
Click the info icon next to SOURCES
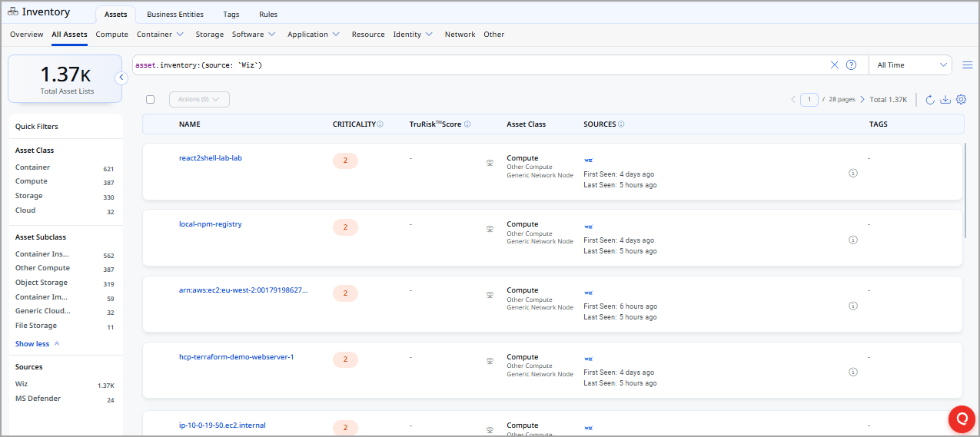[621, 124]
